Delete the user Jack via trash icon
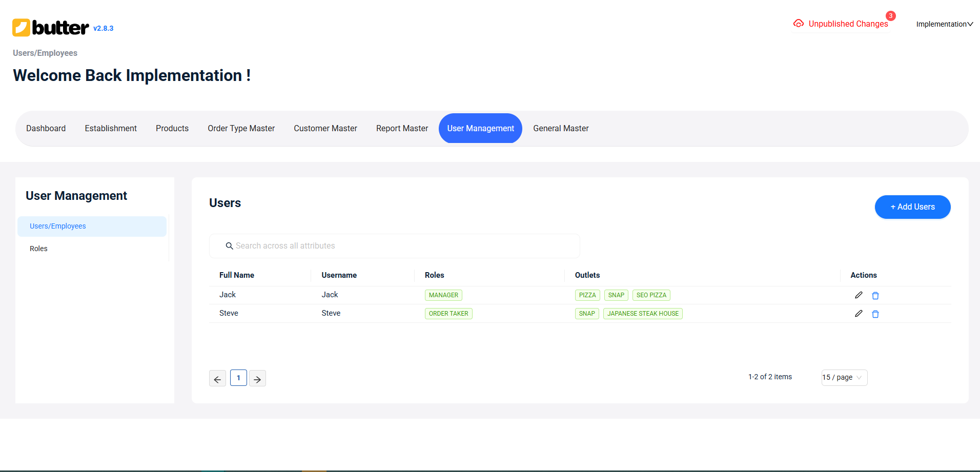 coord(875,295)
